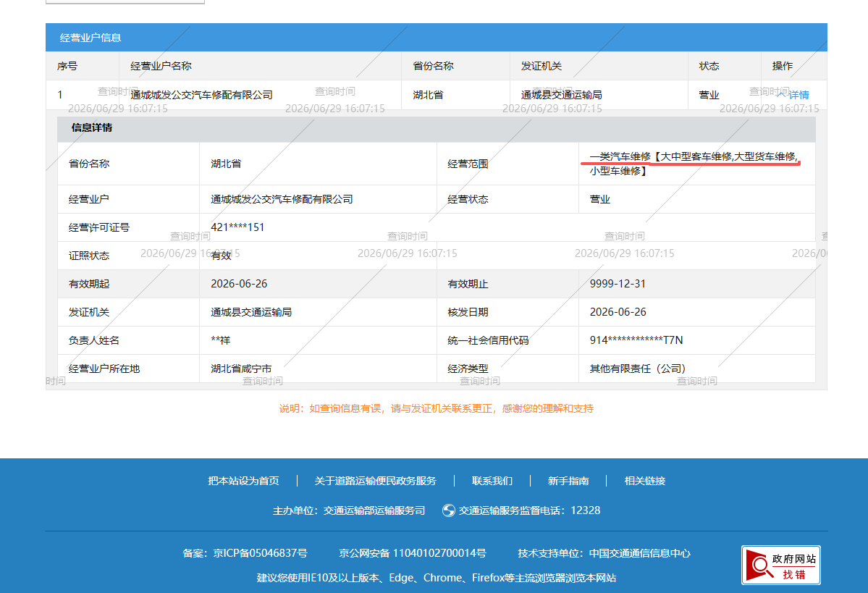Click the 状态 column header
Viewport: 868px width, 593px height.
[x=709, y=66]
